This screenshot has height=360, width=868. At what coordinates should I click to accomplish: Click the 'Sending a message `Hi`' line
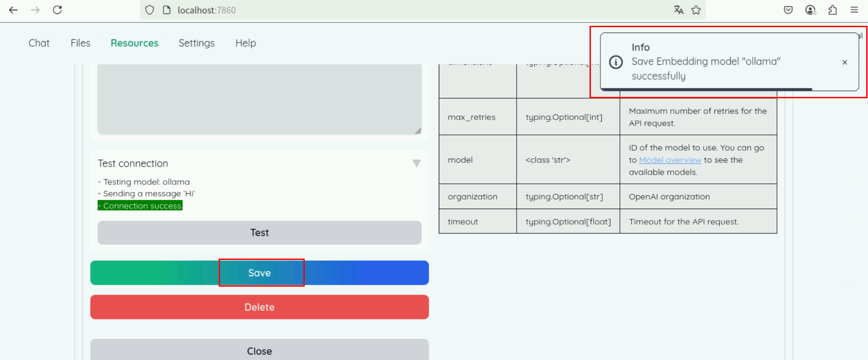tap(146, 193)
